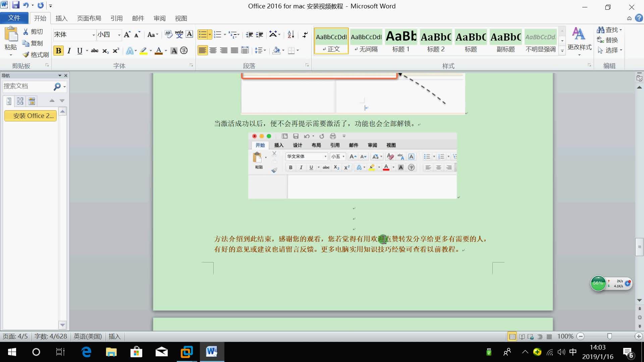Click the Redo icon in quick access toolbar
644x362 pixels.
pos(41,5)
